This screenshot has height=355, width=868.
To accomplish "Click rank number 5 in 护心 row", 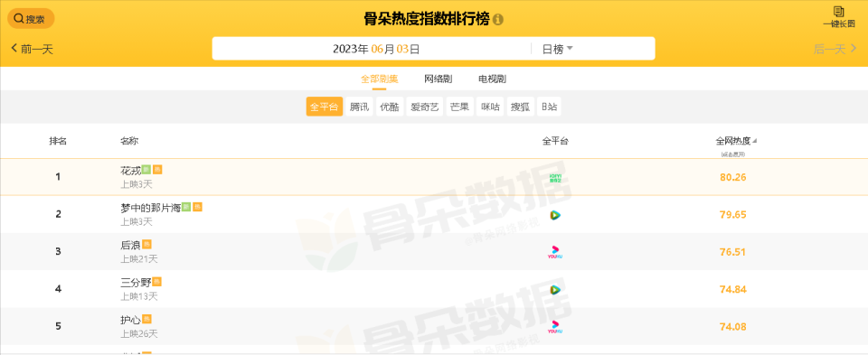I will click(x=58, y=326).
